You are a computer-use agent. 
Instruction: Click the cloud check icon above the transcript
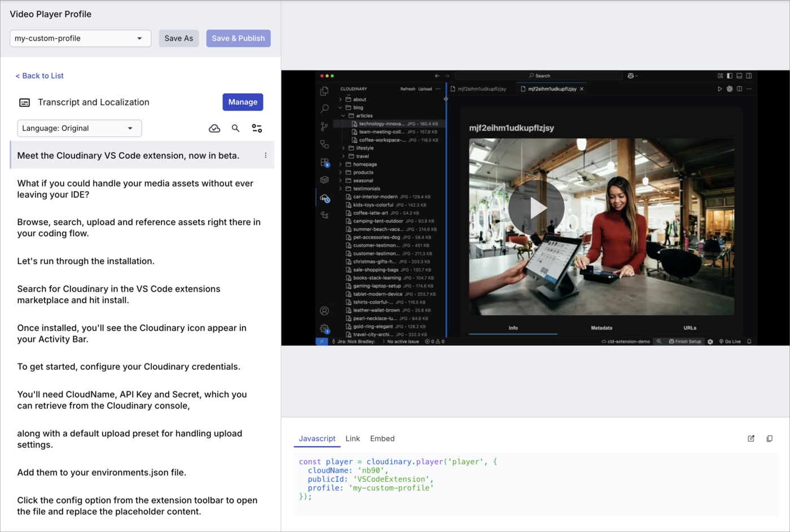[214, 128]
